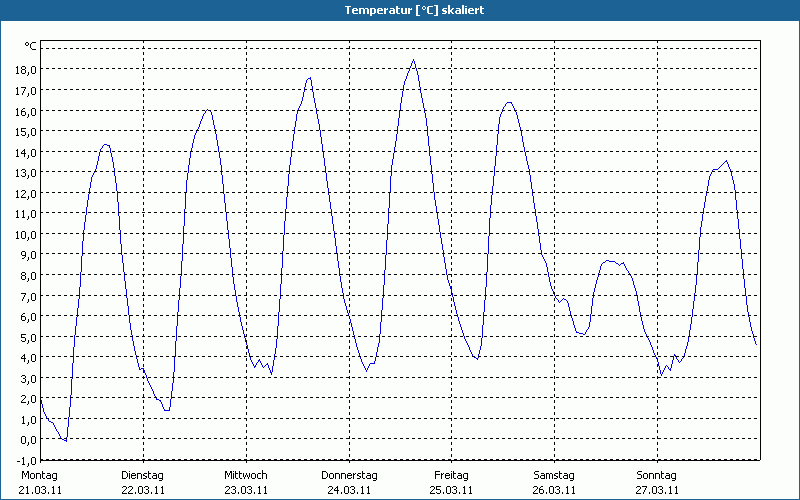This screenshot has height=500, width=800.
Task: Select the 13,0 y-axis label
Action: [x=26, y=173]
